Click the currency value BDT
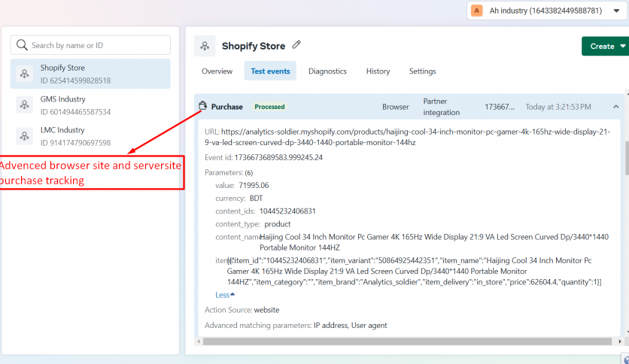Image resolution: width=629 pixels, height=364 pixels. click(256, 198)
